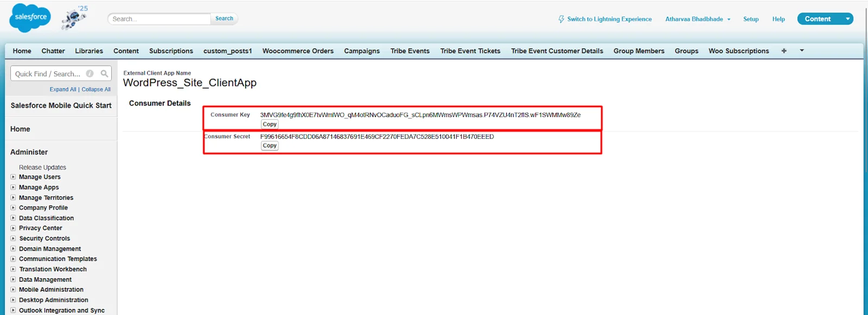
Task: Open the Woo Subscriptions tab
Action: coord(739,51)
